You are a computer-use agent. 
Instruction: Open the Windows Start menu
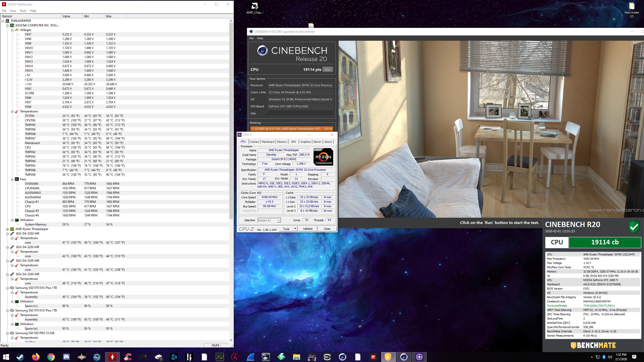click(6, 357)
